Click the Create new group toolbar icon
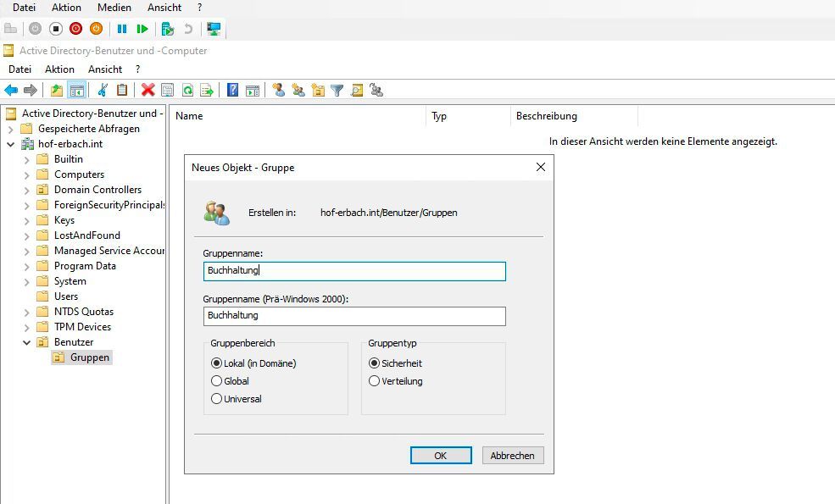This screenshot has height=504, width=835. (298, 90)
